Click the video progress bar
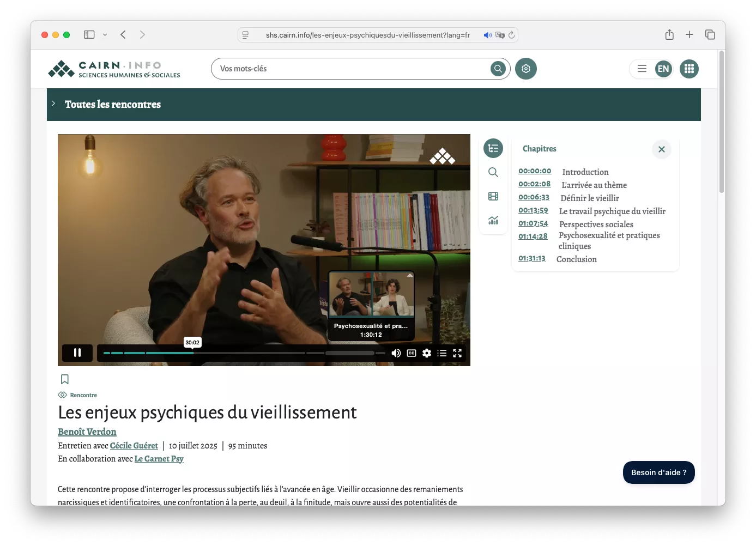The height and width of the screenshot is (546, 756). [x=244, y=353]
